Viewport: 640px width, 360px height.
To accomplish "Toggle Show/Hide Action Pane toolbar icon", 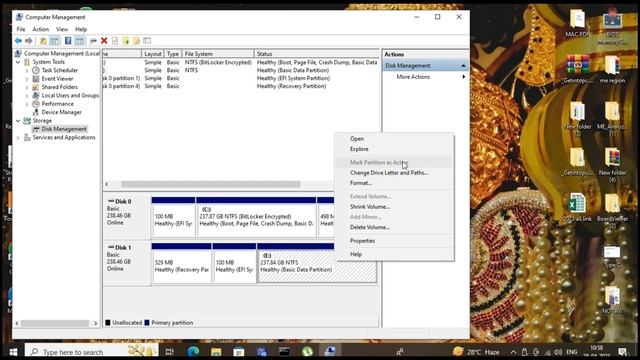I will [80, 40].
